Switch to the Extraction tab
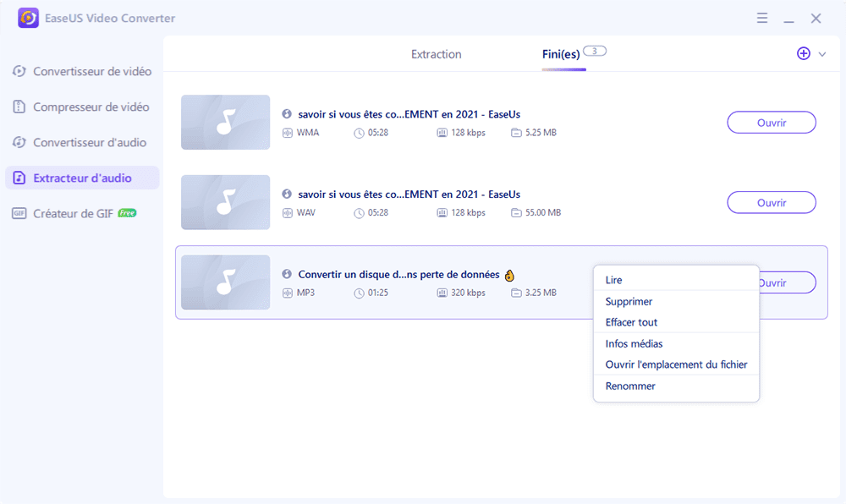Screen dimensions: 846x504 (x=436, y=54)
